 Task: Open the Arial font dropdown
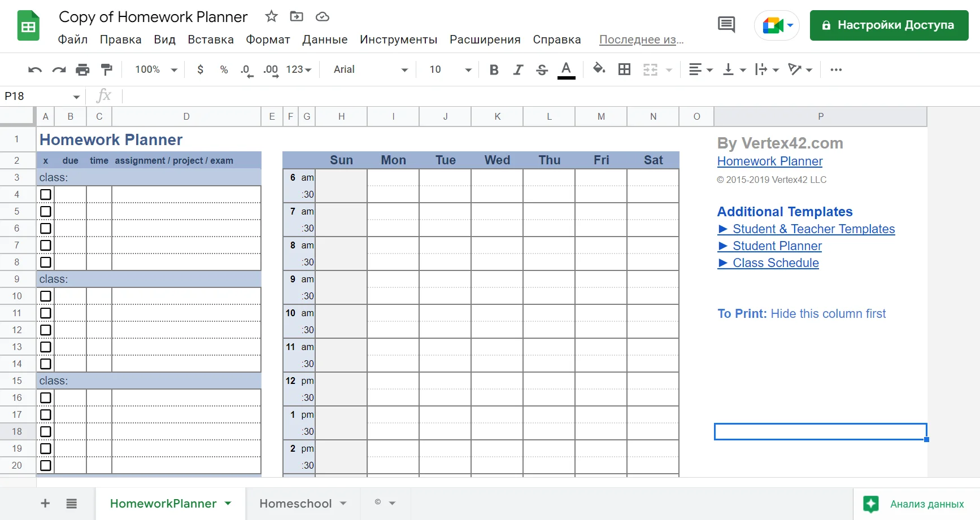[370, 69]
